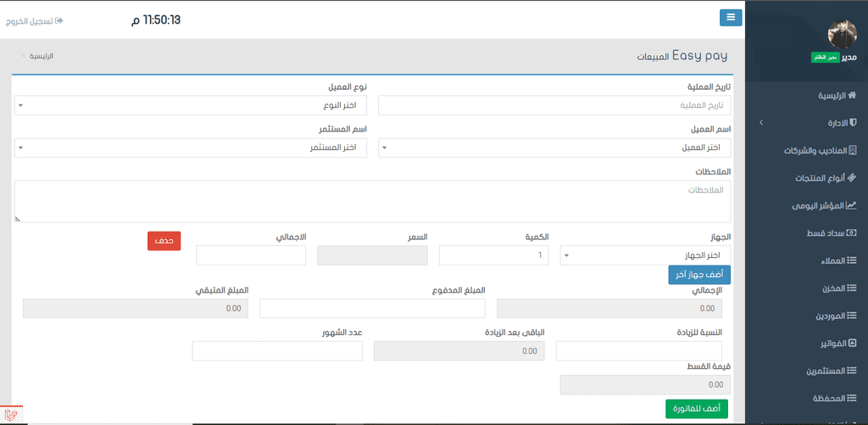The image size is (868, 425).
Task: Click the المبلغ المدفوع paid amount field
Action: coord(372,309)
